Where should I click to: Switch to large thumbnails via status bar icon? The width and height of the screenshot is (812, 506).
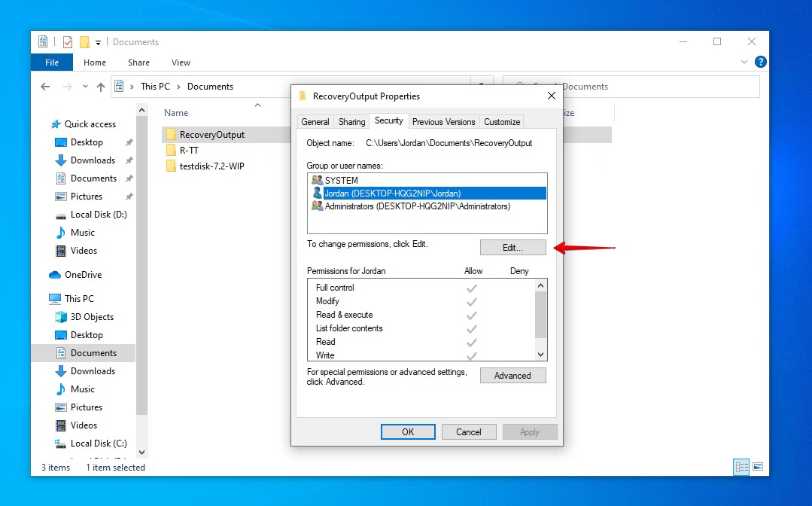(x=757, y=467)
